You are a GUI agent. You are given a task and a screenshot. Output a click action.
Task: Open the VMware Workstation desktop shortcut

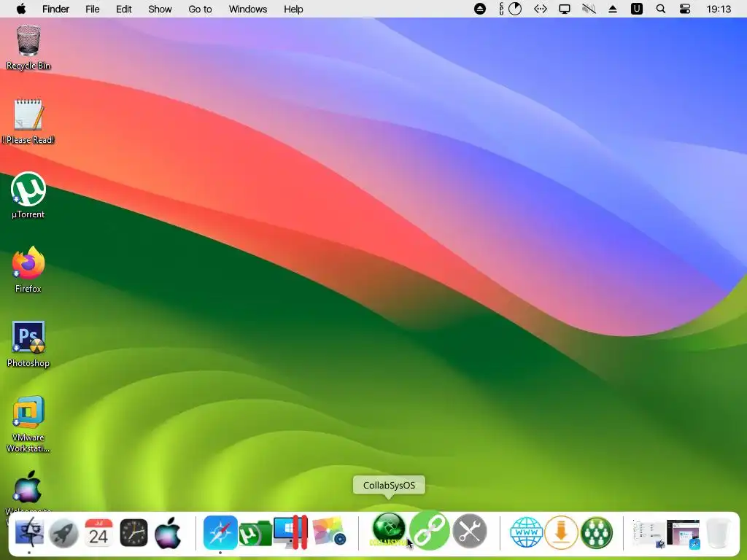coord(28,424)
